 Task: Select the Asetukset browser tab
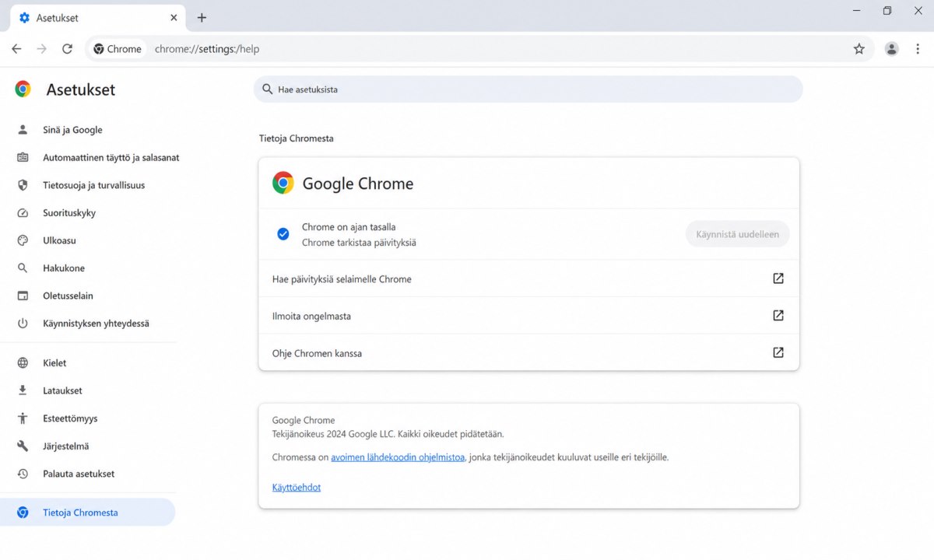pyautogui.click(x=97, y=18)
